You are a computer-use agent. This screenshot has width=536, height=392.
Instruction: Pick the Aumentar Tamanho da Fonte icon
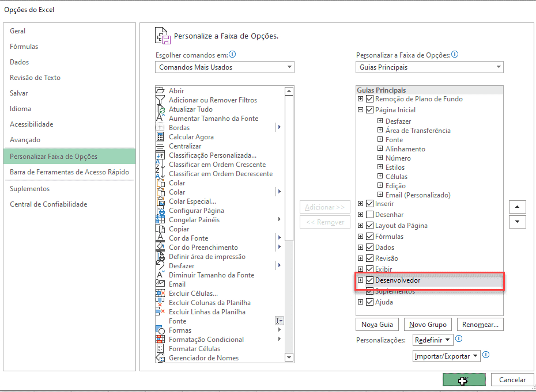160,119
